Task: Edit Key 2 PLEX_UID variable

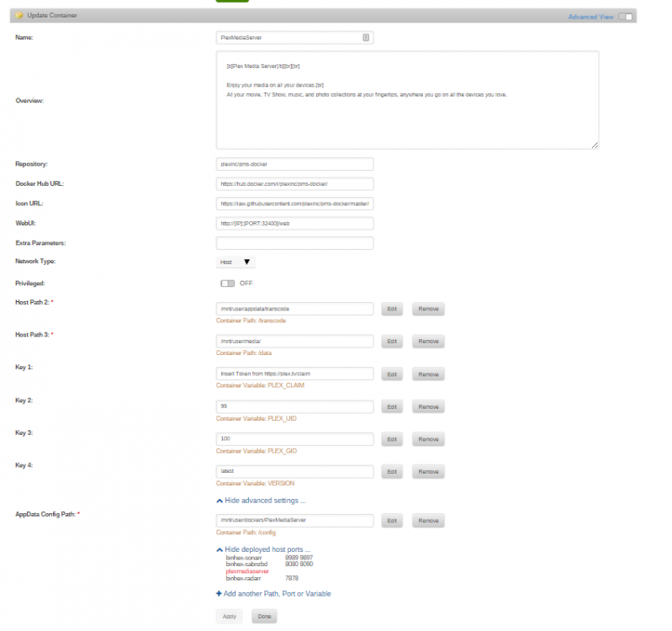Action: [x=392, y=407]
